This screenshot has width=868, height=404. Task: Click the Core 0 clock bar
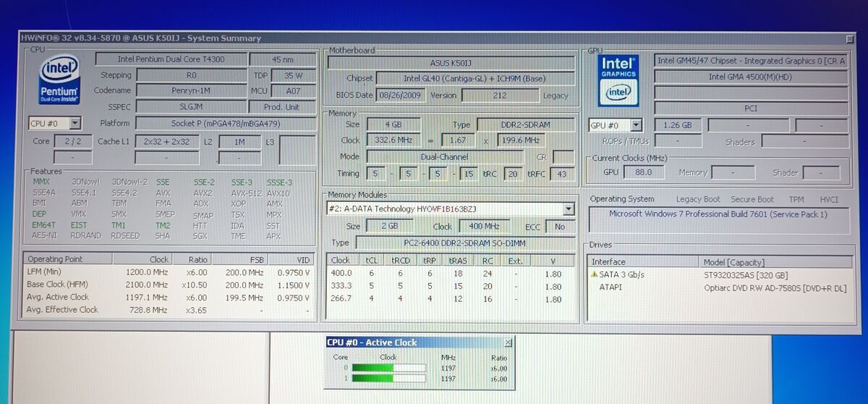pyautogui.click(x=388, y=368)
